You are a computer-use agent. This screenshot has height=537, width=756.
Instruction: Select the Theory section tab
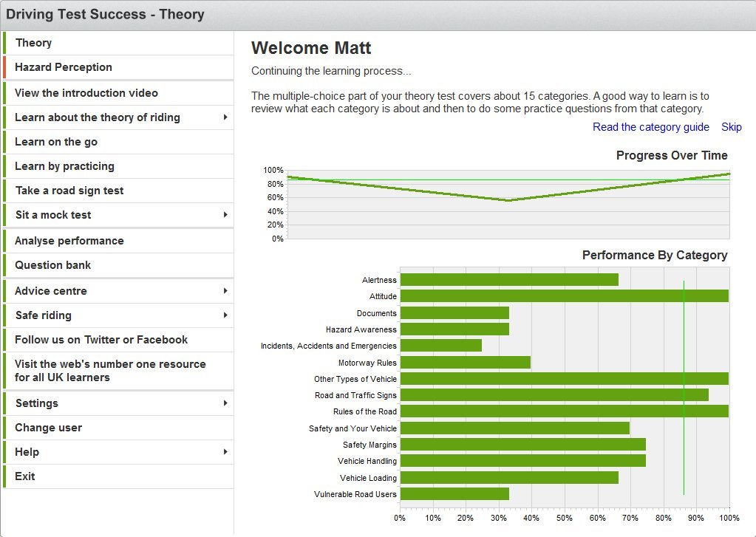33,43
